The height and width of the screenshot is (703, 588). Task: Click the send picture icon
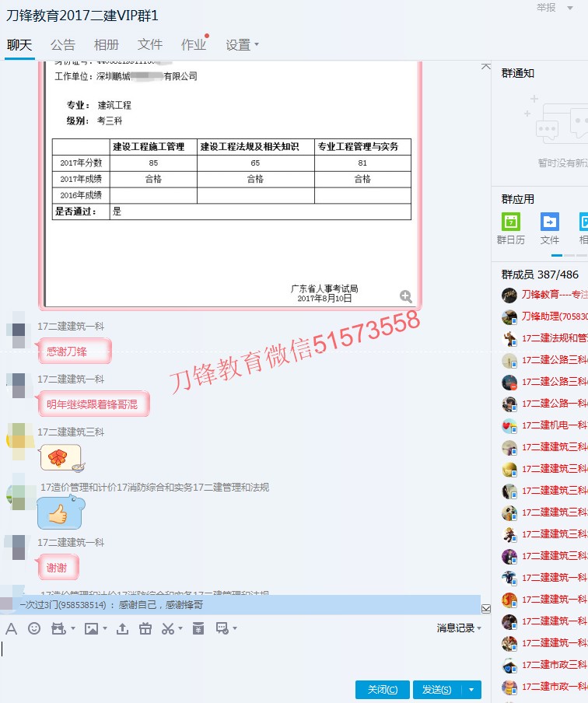(x=91, y=628)
